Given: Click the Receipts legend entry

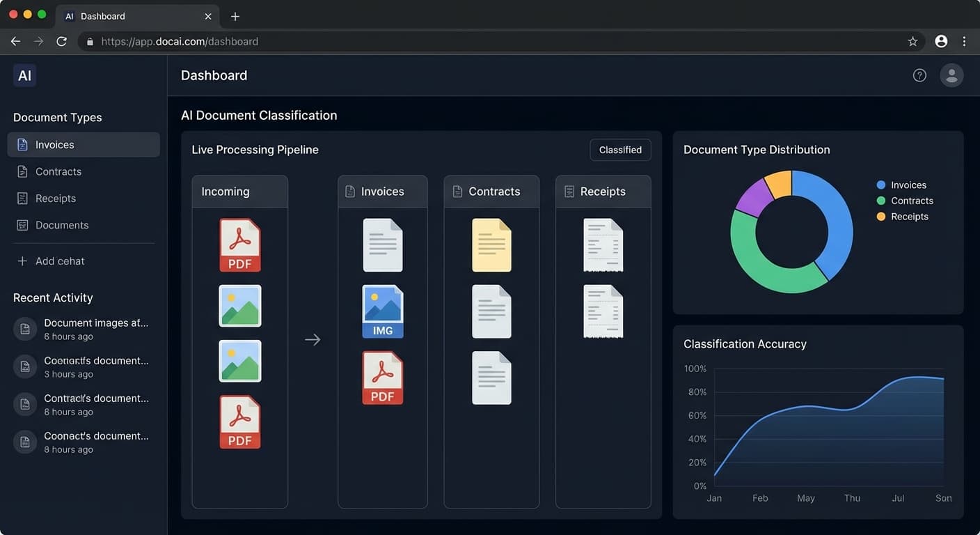Looking at the screenshot, I should point(902,217).
